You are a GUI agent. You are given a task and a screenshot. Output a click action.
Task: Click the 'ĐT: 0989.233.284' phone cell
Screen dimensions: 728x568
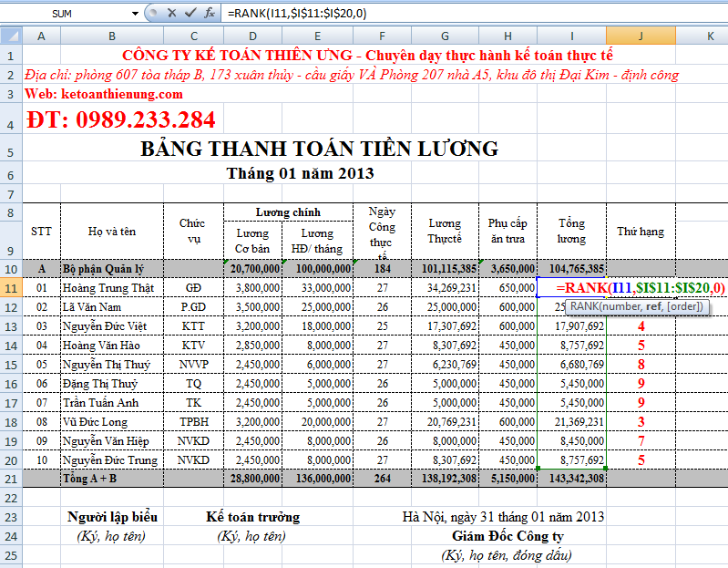pyautogui.click(x=120, y=119)
